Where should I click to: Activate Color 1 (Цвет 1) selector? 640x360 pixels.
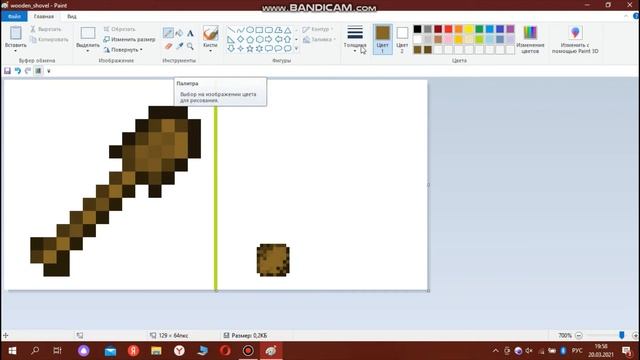tap(382, 40)
